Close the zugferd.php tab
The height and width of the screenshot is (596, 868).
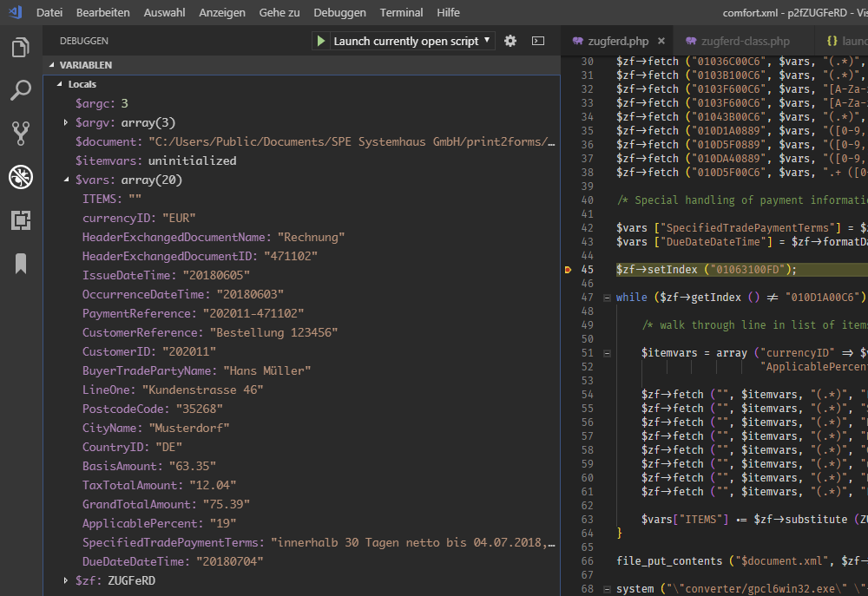point(661,41)
